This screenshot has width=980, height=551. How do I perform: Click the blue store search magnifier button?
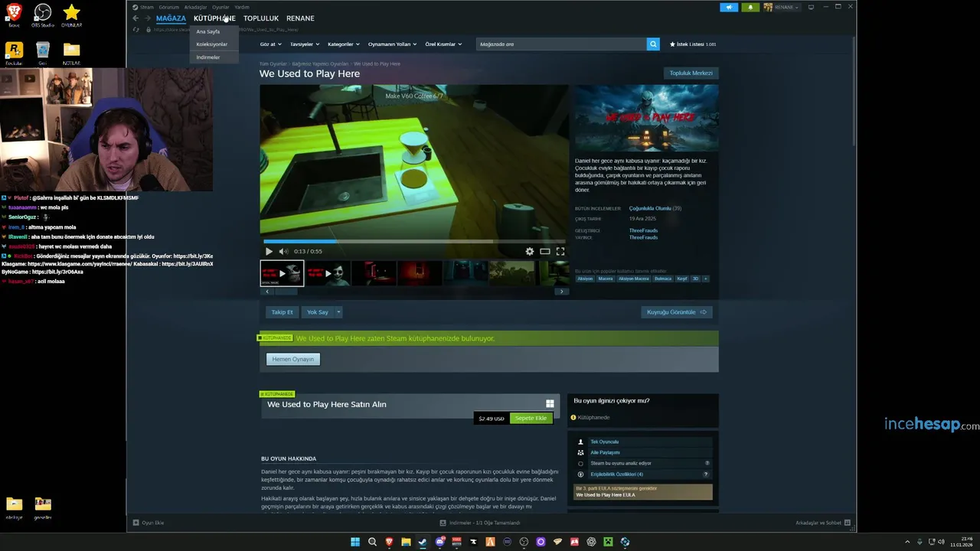(x=653, y=44)
